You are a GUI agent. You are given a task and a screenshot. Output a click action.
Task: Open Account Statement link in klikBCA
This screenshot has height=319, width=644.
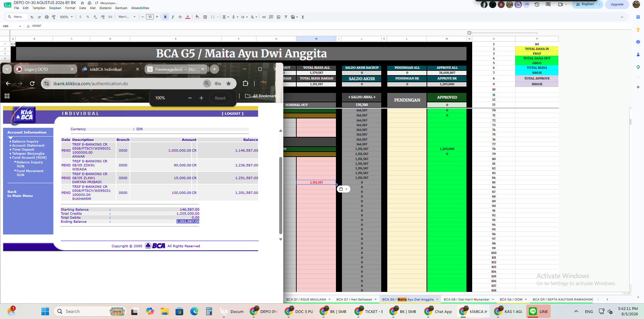tap(28, 146)
